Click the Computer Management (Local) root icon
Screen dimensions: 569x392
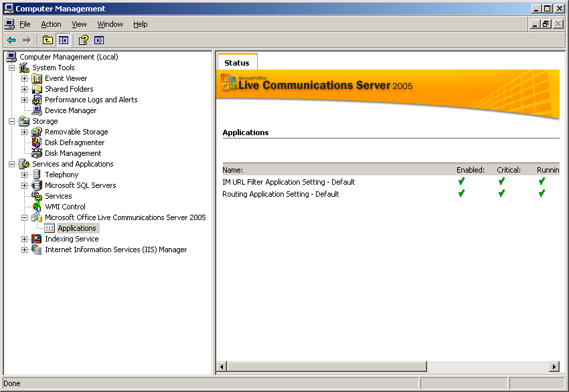coord(11,57)
